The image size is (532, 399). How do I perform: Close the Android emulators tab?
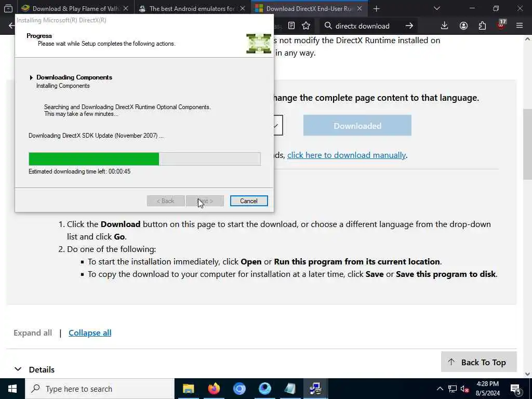click(x=243, y=8)
